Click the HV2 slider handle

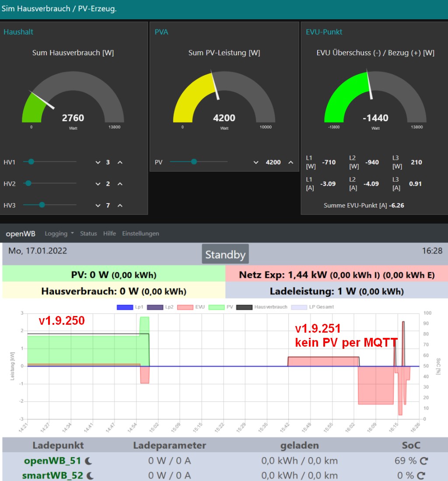[x=28, y=183]
